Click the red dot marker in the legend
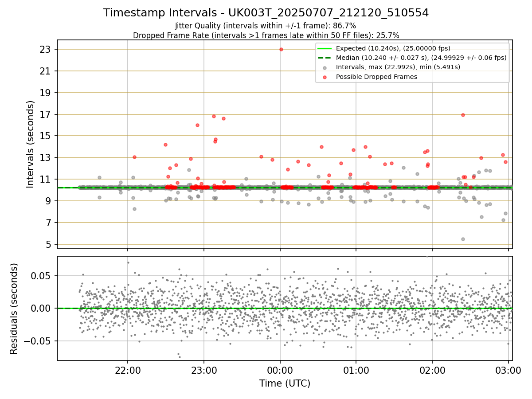 325,77
